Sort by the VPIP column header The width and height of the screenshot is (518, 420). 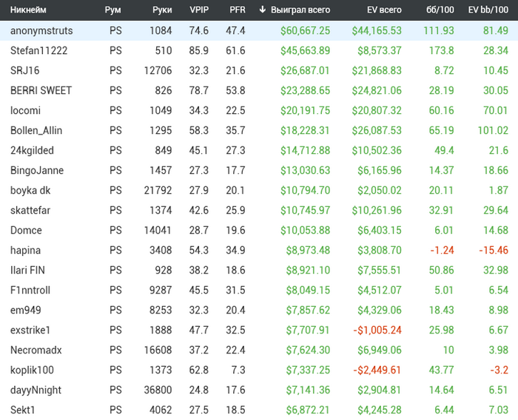(x=199, y=10)
